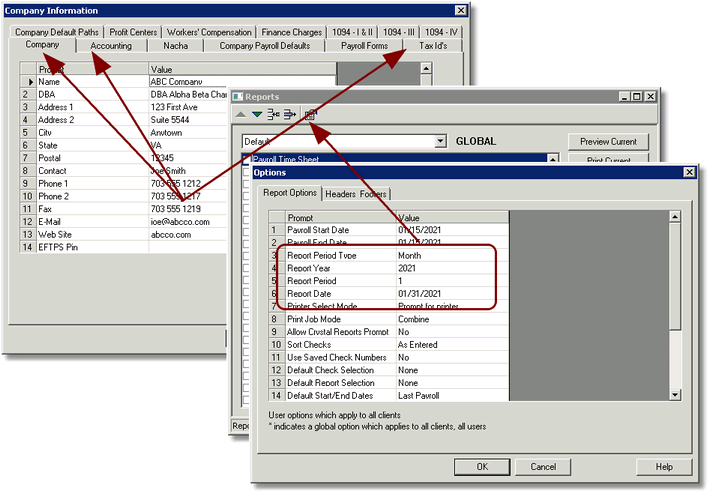Click the collapse-merge arrows icon in Reports toolbar
The width and height of the screenshot is (710, 494).
[273, 115]
